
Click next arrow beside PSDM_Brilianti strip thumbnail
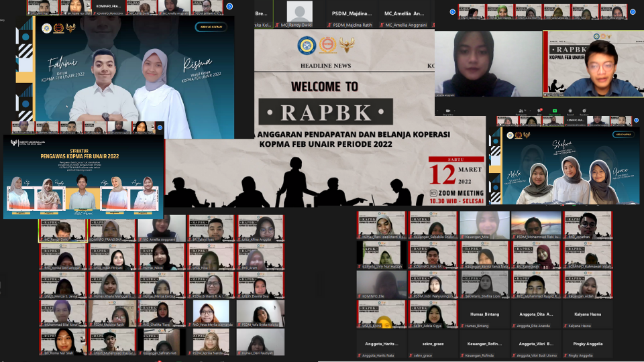[229, 6]
